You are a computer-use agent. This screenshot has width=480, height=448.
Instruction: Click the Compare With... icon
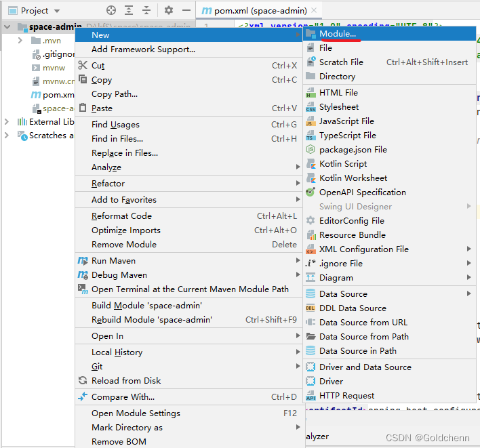click(83, 396)
